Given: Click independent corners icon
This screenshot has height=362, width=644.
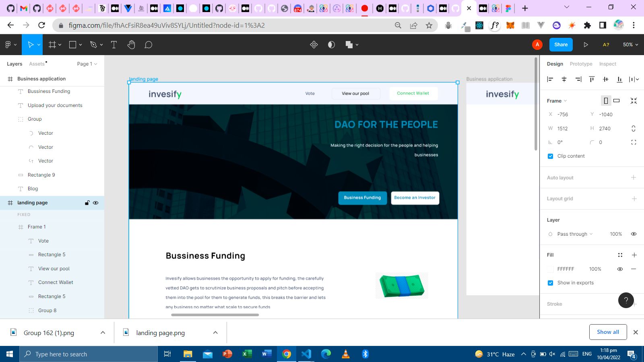Looking at the screenshot, I should pyautogui.click(x=634, y=142).
